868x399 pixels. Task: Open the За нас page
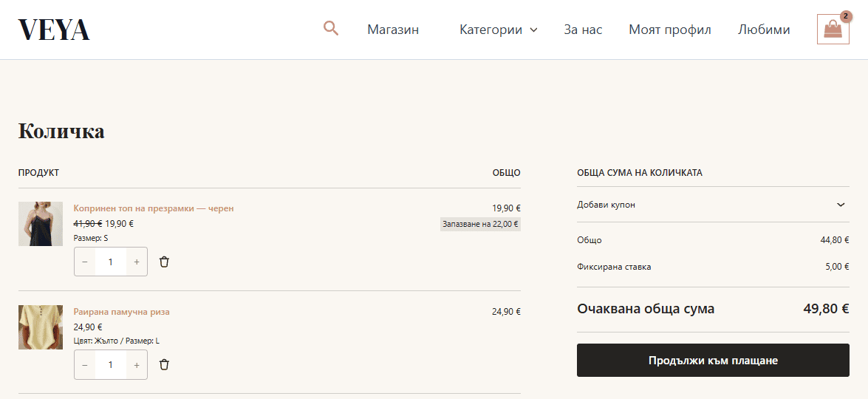(x=583, y=30)
